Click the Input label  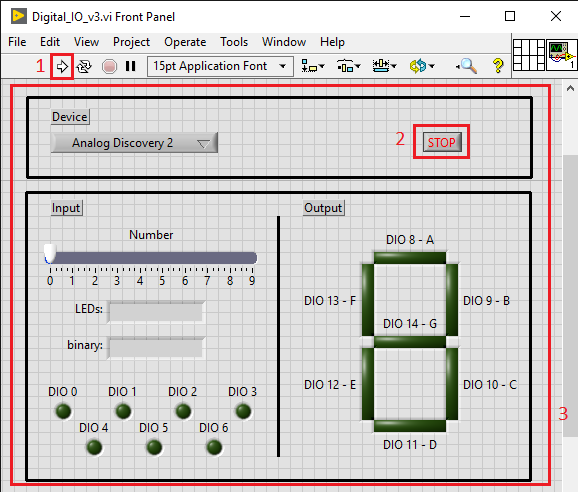66,208
